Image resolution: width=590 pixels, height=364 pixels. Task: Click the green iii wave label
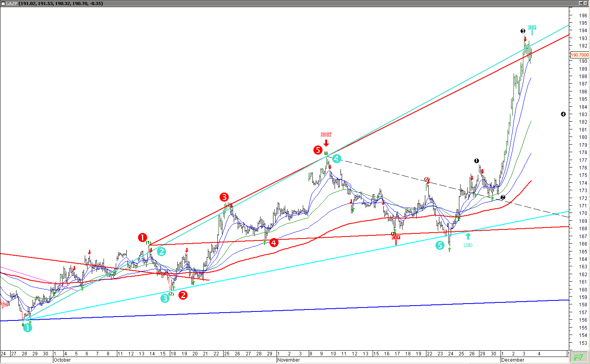click(x=326, y=153)
